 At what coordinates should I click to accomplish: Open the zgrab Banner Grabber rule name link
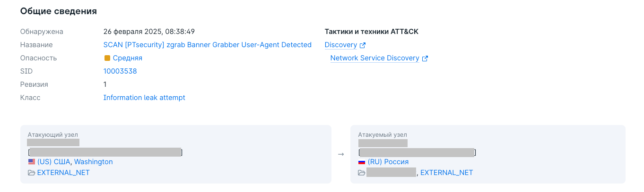(208, 45)
